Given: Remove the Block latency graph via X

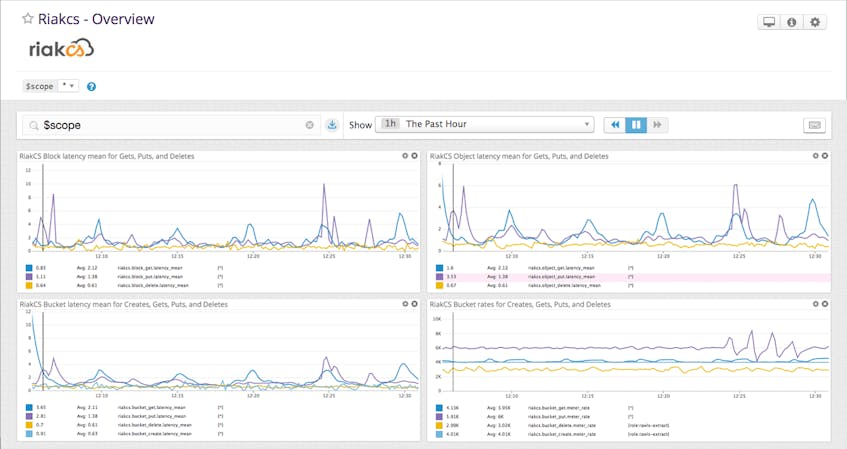Looking at the screenshot, I should point(414,156).
